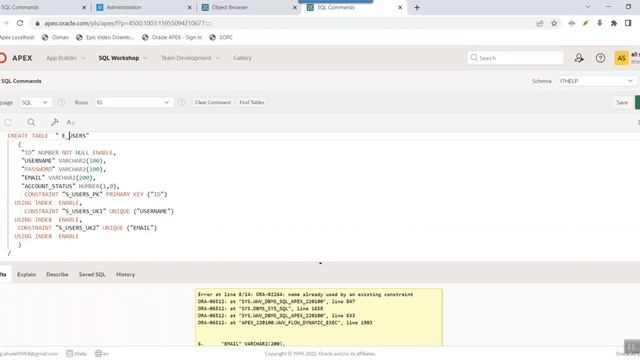Open browser extensions puzzle icon

[613, 23]
